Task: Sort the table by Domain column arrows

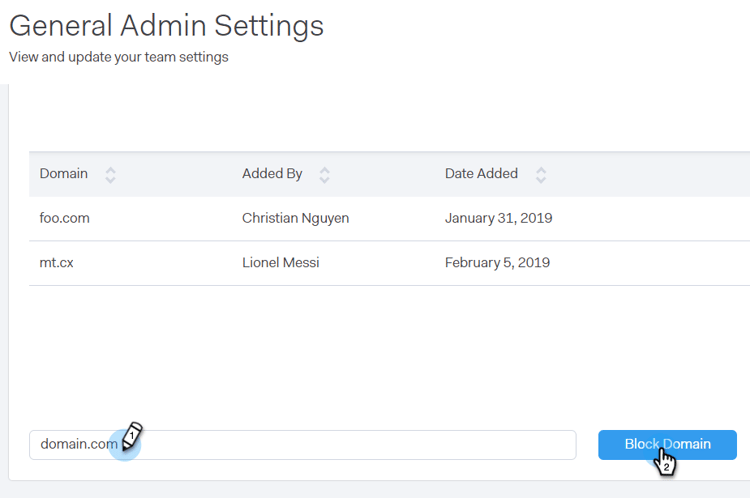Action: tap(110, 174)
